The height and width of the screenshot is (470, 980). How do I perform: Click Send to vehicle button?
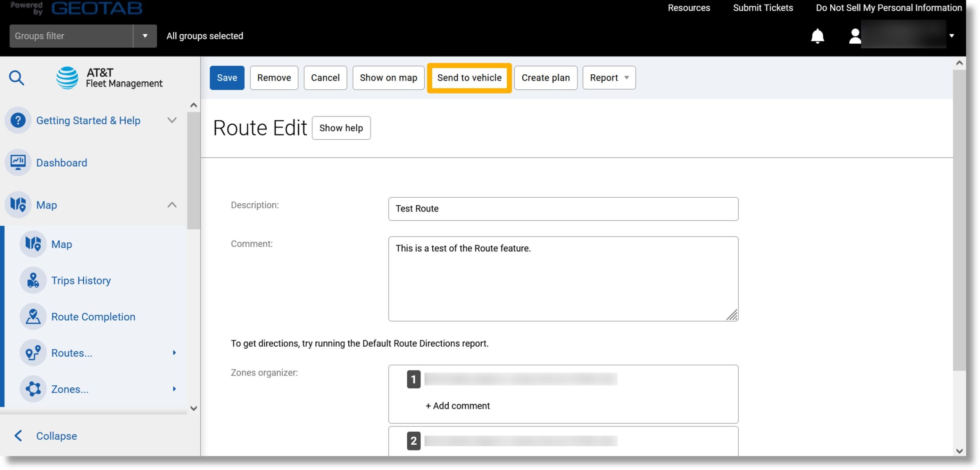469,77
